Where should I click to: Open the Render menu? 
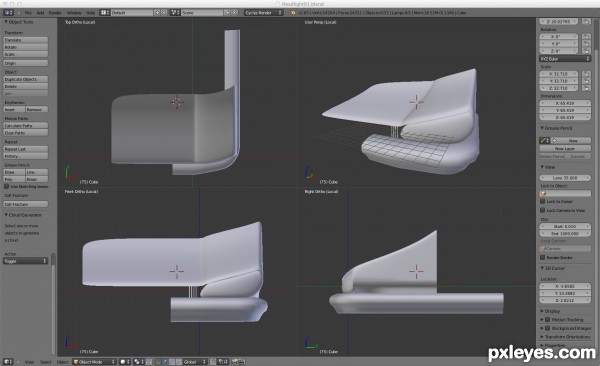[55, 13]
